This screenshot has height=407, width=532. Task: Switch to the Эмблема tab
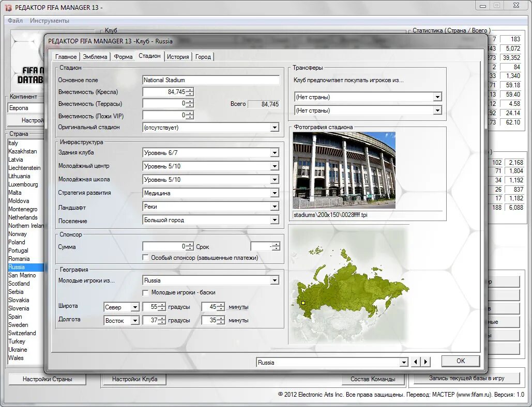[x=95, y=57]
